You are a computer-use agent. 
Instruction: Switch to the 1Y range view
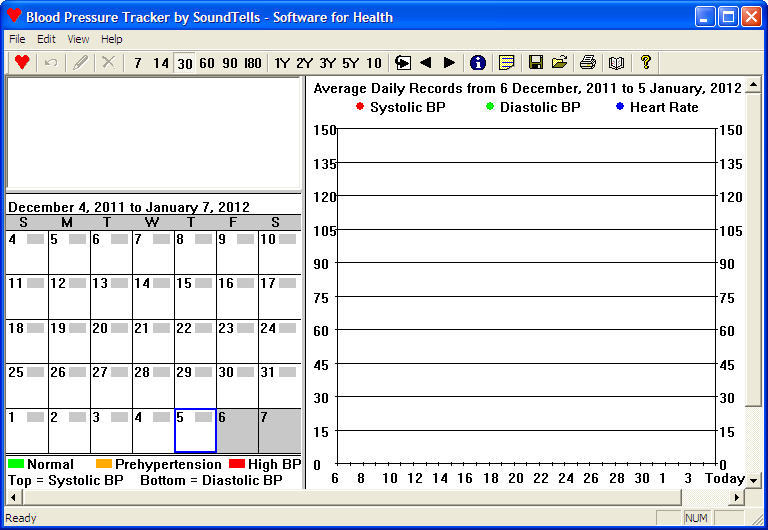[282, 63]
